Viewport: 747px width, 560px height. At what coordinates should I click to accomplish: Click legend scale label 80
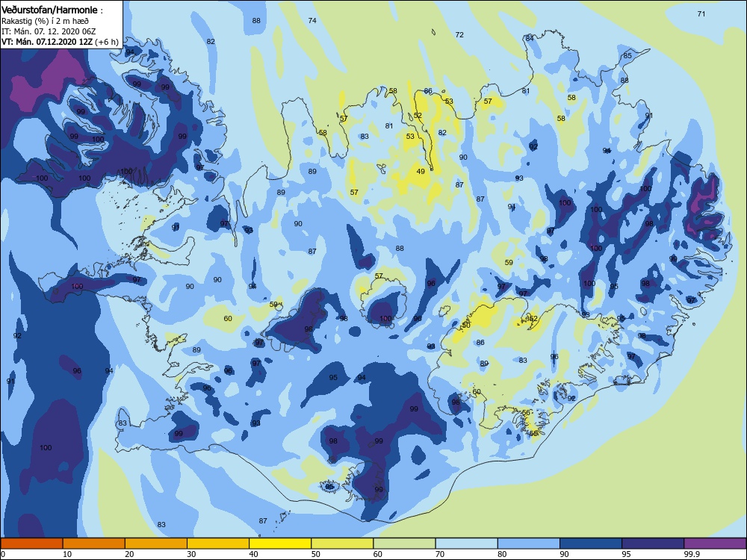(x=502, y=554)
